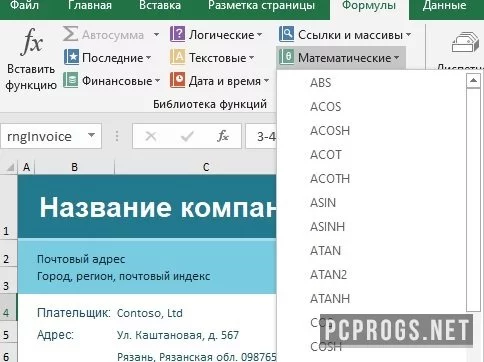The height and width of the screenshot is (362, 484).
Task: Confirm entry with formula bar checkmark
Action: tap(187, 136)
